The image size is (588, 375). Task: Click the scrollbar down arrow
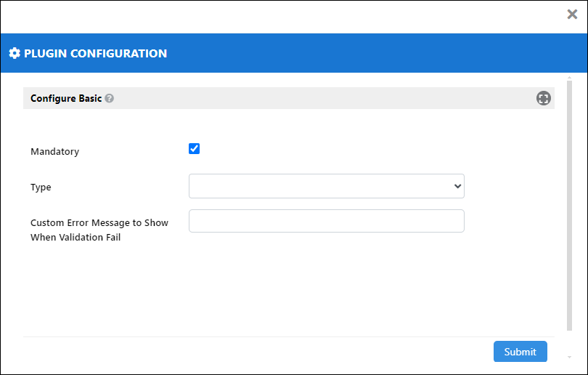569,358
